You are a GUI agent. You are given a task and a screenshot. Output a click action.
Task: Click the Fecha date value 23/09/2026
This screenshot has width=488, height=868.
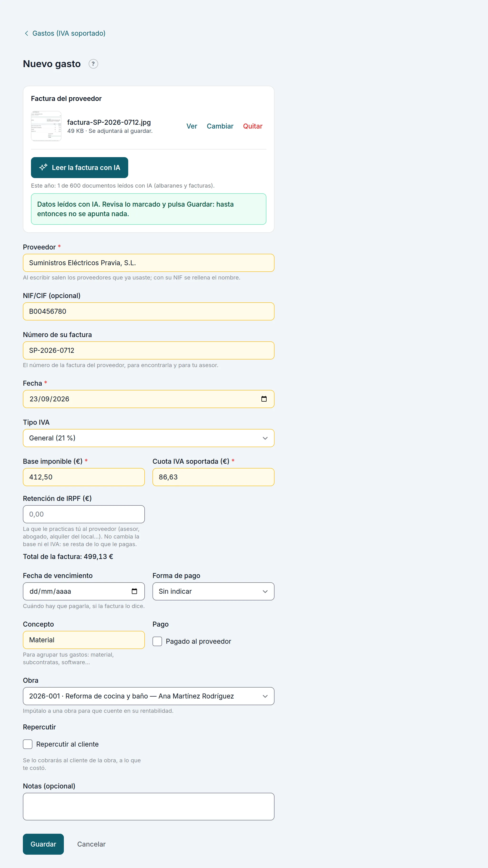click(x=49, y=399)
